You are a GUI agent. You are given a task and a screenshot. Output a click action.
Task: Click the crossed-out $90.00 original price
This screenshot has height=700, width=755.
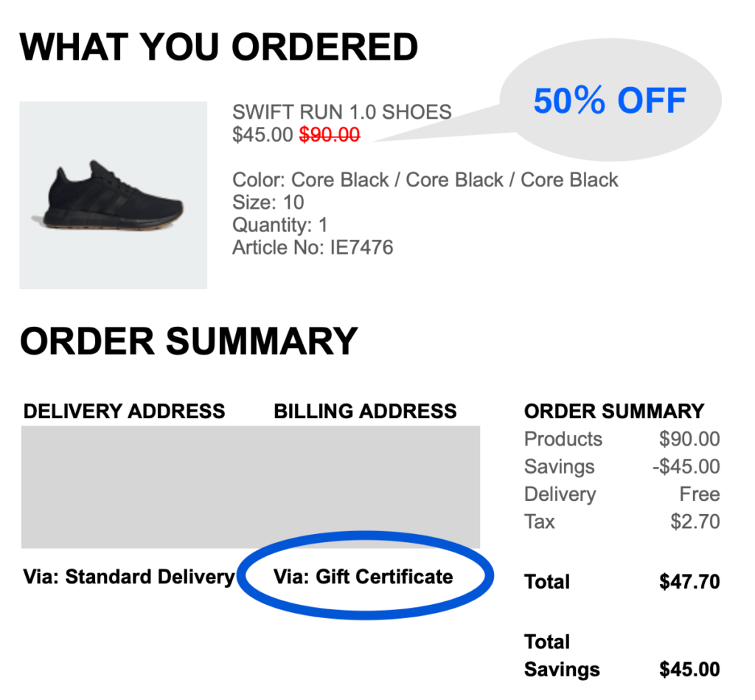pos(329,135)
